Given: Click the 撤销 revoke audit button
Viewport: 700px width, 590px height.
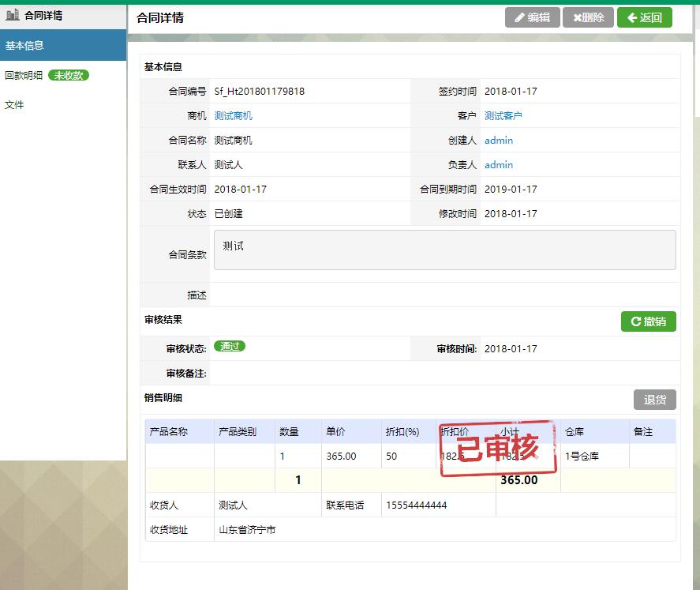Looking at the screenshot, I should point(648,321).
